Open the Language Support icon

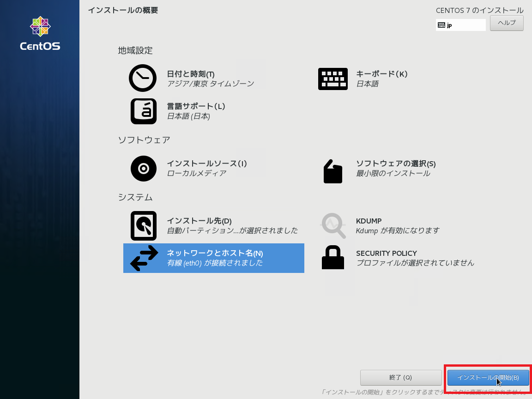[x=144, y=111]
